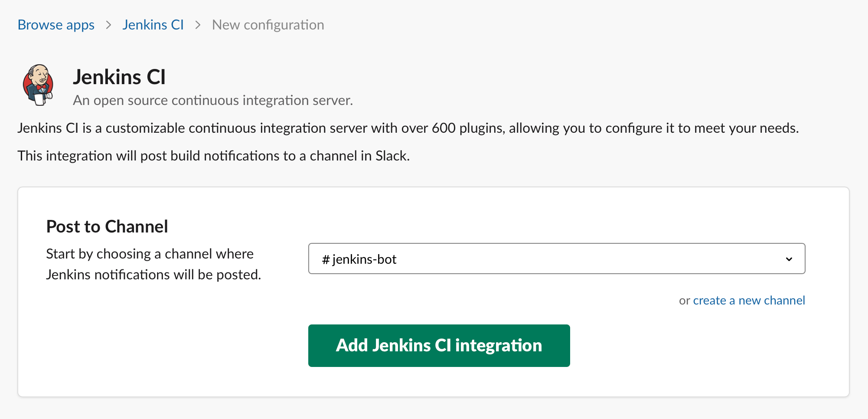Viewport: 868px width, 419px height.
Task: Click the Post to Channel heading
Action: (107, 226)
